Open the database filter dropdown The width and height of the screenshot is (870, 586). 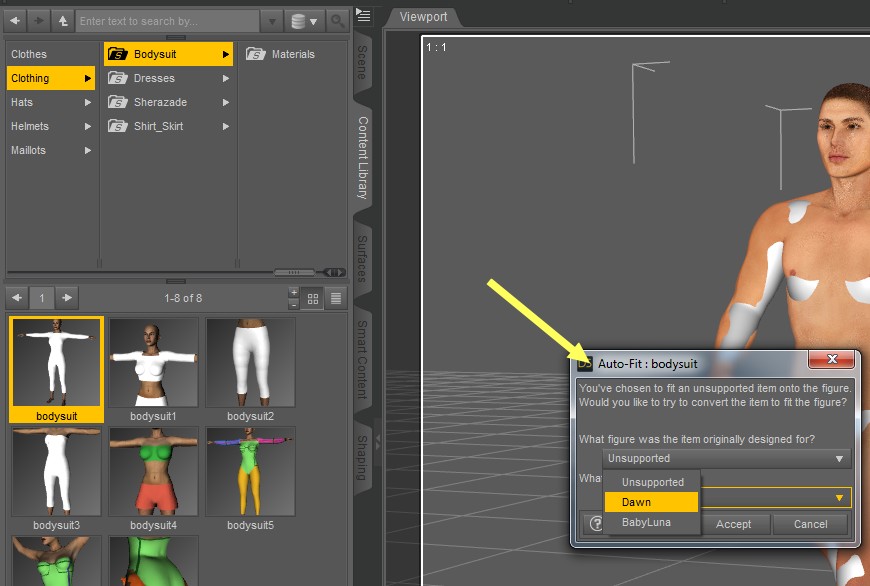pos(304,21)
